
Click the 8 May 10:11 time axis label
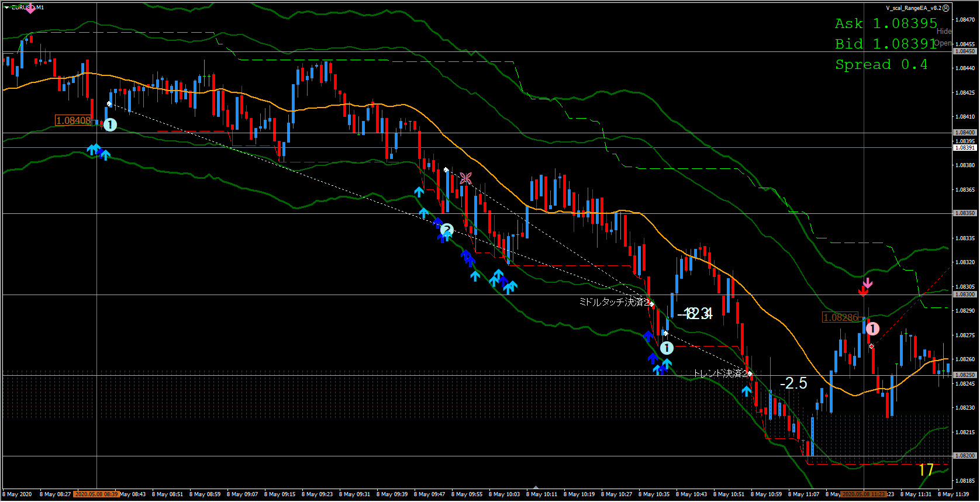[x=541, y=494]
